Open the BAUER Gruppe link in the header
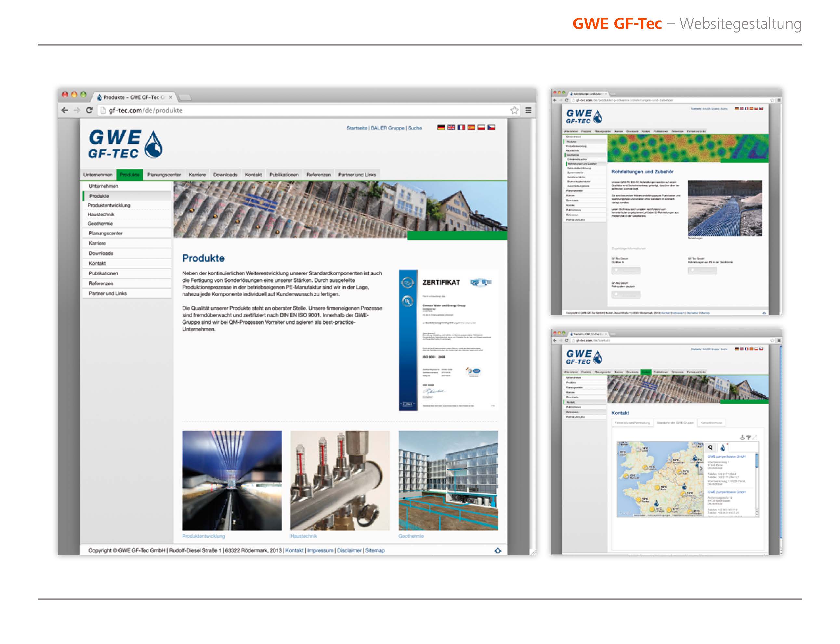The width and height of the screenshot is (840, 644). [x=387, y=127]
